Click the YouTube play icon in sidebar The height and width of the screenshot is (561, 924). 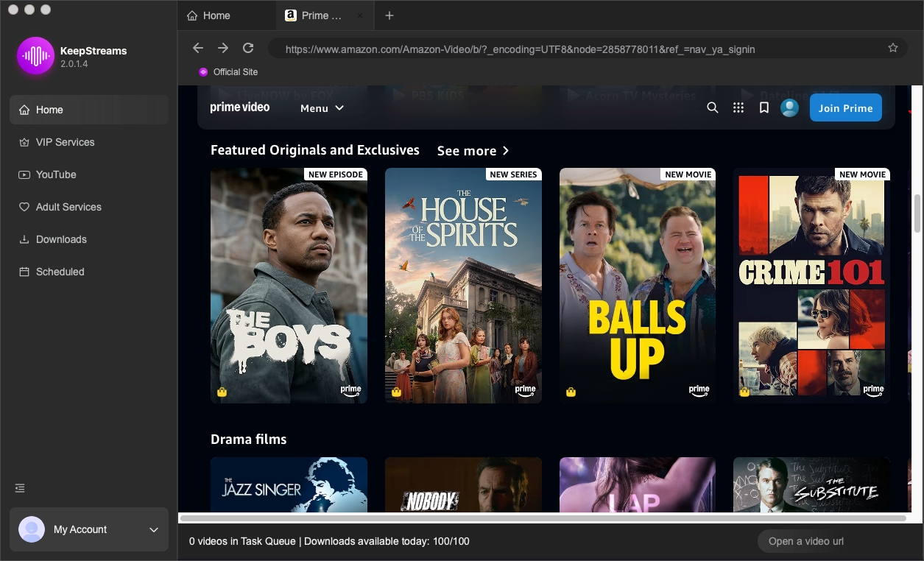[24, 174]
